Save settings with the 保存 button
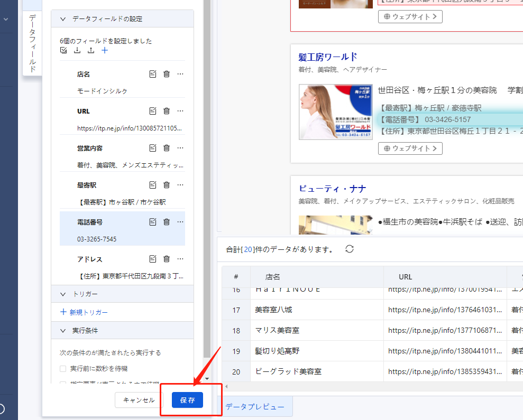Screen dimensions: 523x420 click(x=187, y=400)
